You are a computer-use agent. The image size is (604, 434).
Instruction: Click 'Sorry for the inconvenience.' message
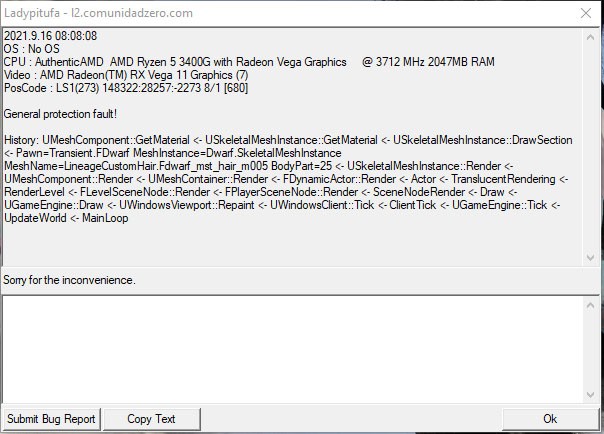(x=69, y=280)
